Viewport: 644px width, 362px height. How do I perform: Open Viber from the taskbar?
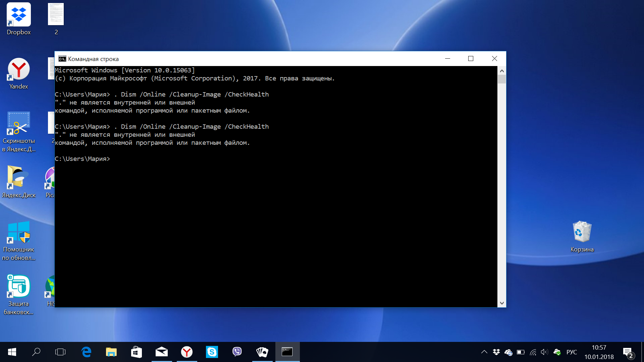[237, 352]
